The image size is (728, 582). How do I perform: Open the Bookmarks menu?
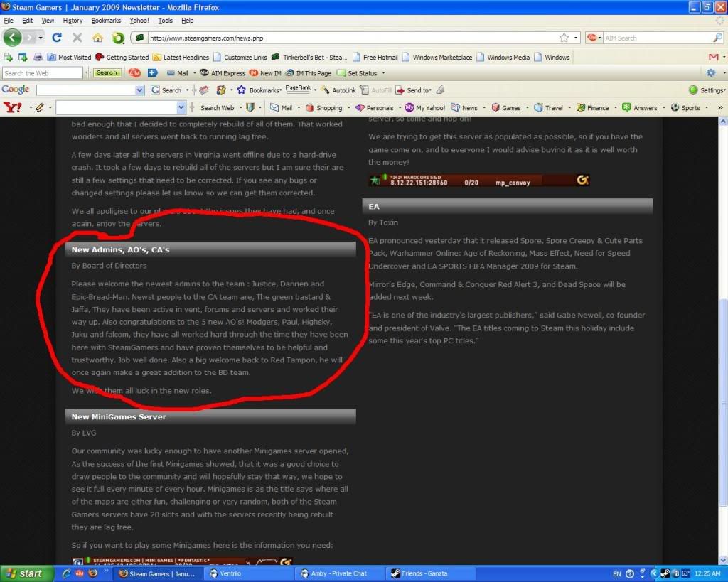tap(106, 21)
